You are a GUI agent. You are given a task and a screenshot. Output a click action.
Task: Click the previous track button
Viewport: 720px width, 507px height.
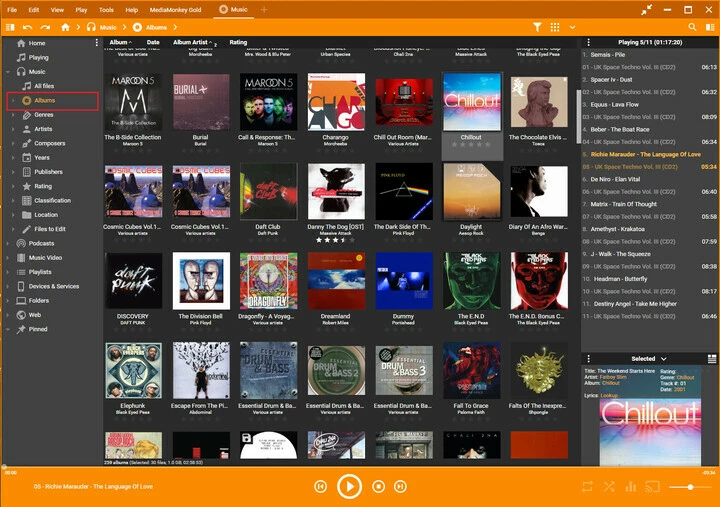(x=321, y=486)
